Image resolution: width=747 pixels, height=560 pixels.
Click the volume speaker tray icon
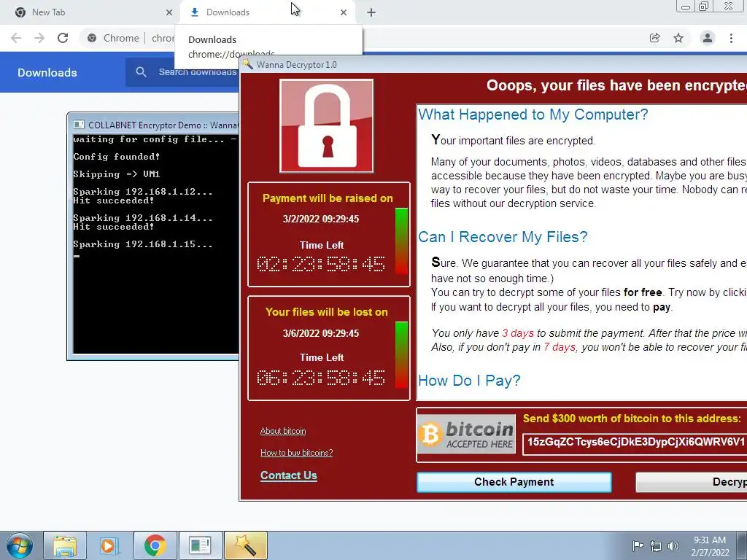[x=673, y=546]
